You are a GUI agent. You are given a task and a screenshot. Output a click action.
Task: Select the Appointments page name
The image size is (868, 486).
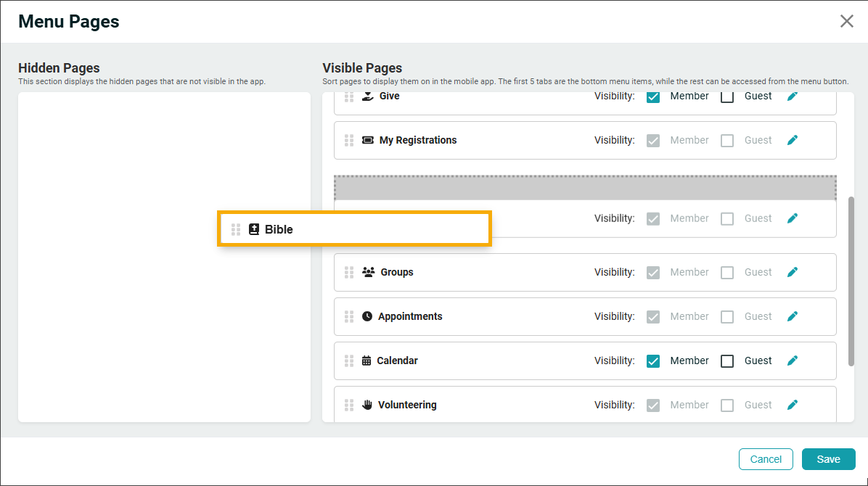(410, 316)
